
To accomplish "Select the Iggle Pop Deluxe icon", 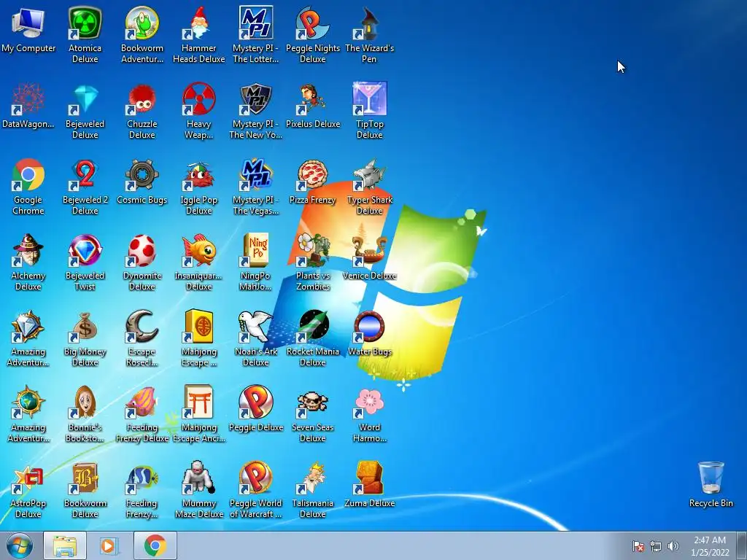I will (198, 174).
